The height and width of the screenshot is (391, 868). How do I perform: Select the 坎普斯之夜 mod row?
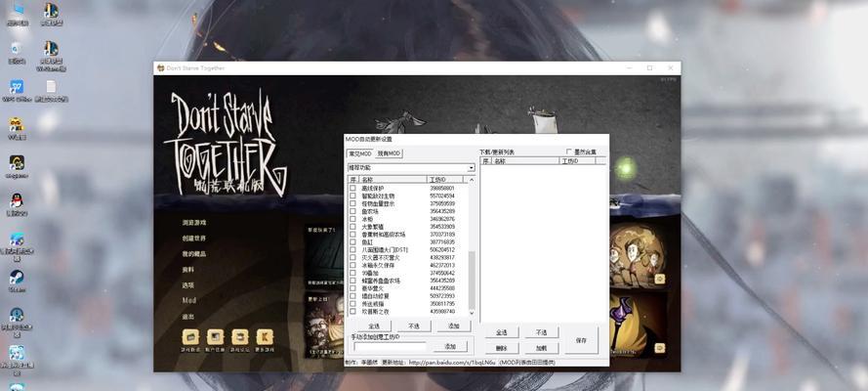pos(408,312)
